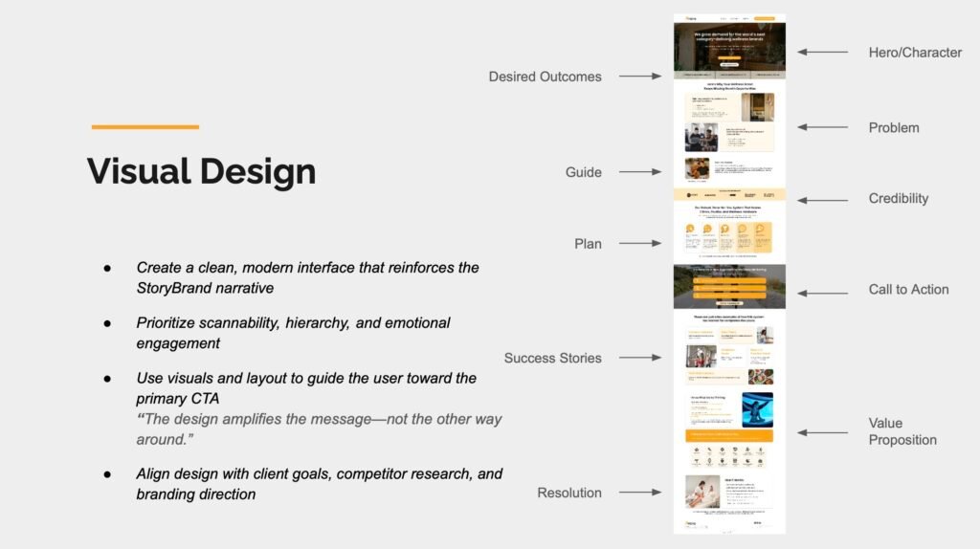The image size is (980, 549).
Task: Click the arrow beside the Guide label
Action: [x=639, y=172]
